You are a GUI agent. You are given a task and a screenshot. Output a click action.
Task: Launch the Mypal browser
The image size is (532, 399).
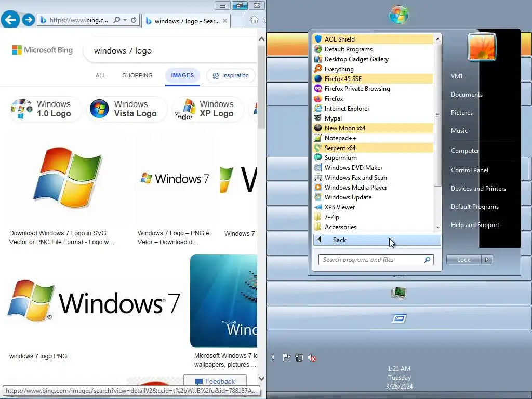tap(373, 118)
